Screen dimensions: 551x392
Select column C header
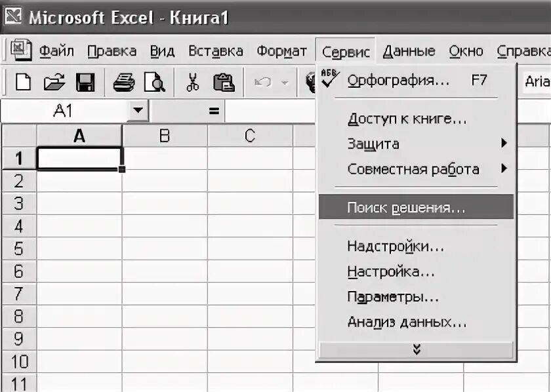[x=250, y=136]
